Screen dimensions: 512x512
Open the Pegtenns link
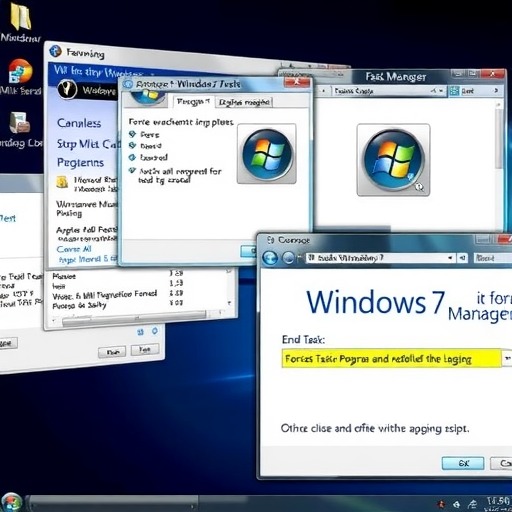81,162
